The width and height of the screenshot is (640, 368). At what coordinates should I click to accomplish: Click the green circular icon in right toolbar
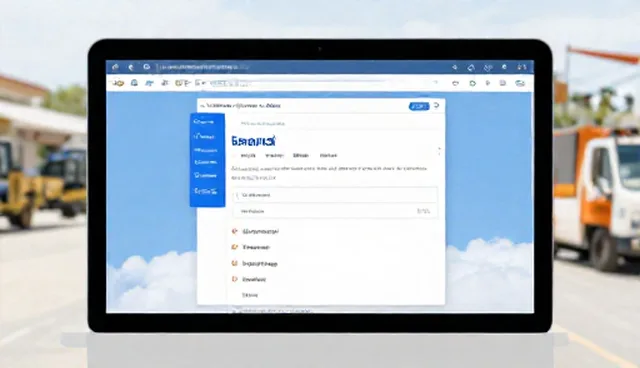[473, 83]
